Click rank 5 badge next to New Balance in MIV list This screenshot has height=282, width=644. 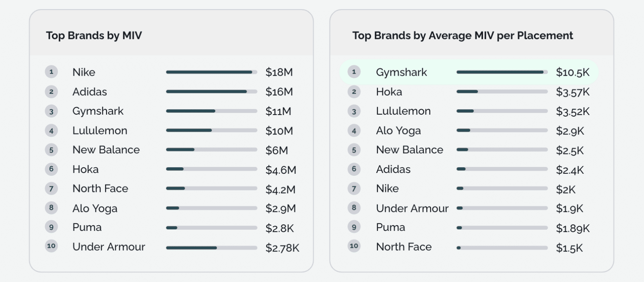tap(51, 150)
